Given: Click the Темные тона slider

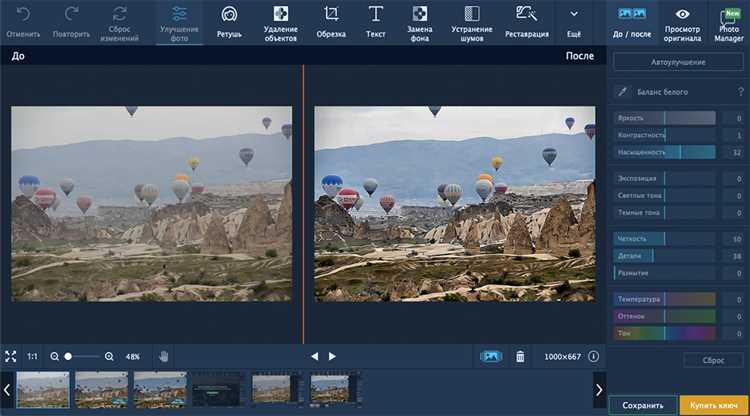Looking at the screenshot, I should coord(664,213).
